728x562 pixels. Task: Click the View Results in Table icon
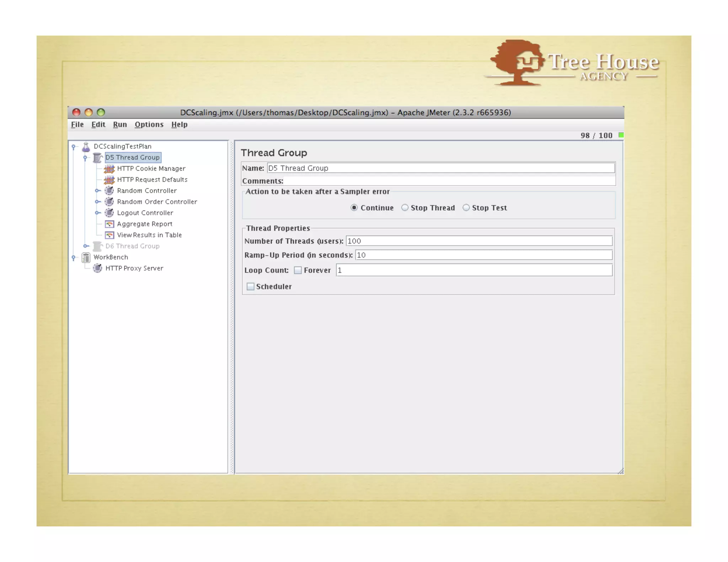(x=109, y=235)
